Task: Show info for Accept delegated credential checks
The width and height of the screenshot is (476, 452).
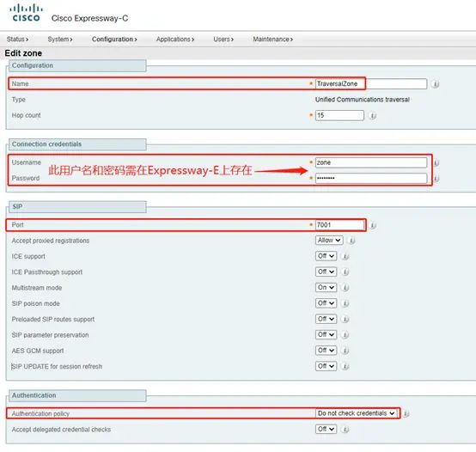Action: (x=345, y=430)
